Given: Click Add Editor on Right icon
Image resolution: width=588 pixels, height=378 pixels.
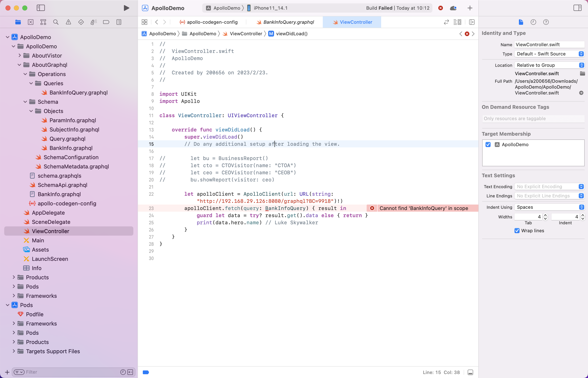Looking at the screenshot, I should point(472,22).
